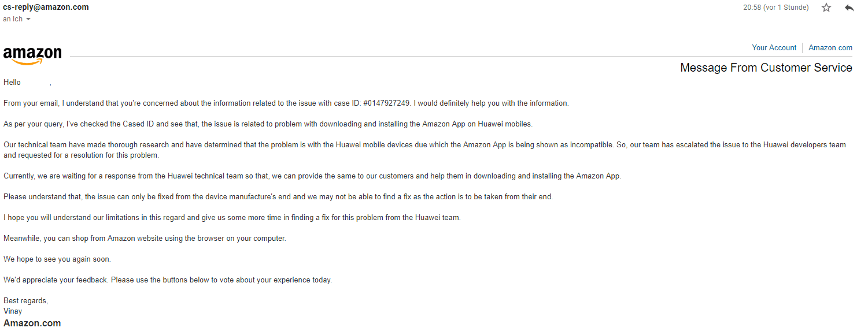Click the case ID #0147927249 text
Image resolution: width=868 pixels, height=335 pixels.
click(387, 103)
